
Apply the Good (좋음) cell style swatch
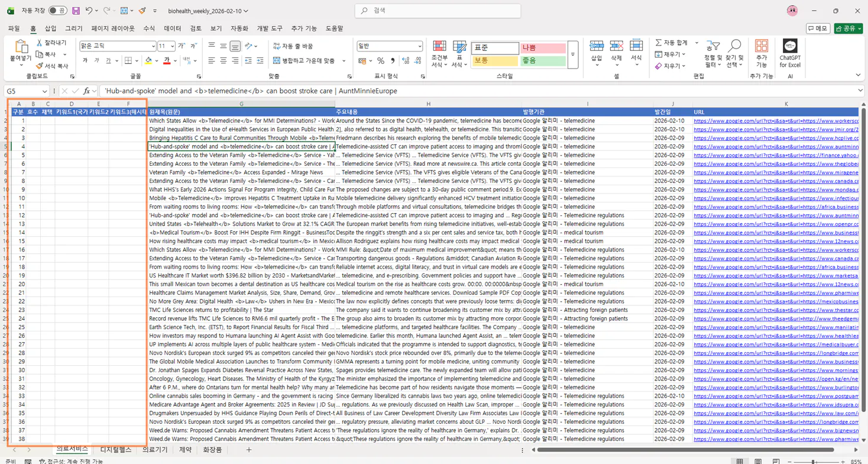543,61
